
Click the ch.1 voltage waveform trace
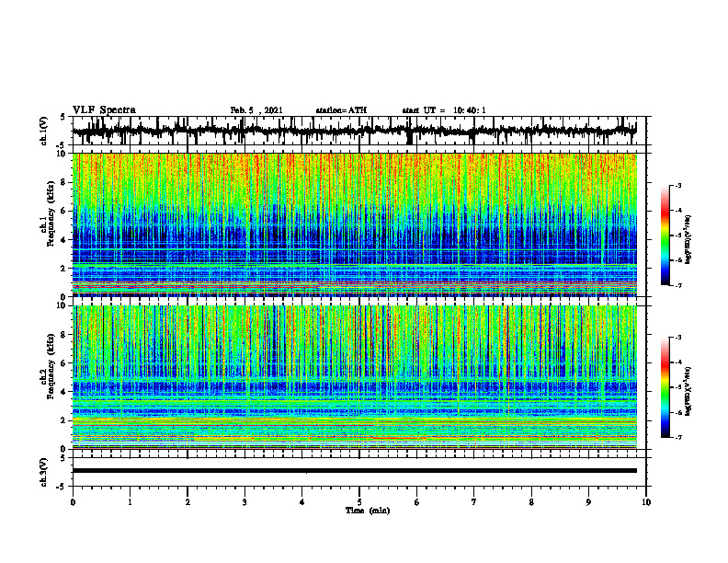354,131
